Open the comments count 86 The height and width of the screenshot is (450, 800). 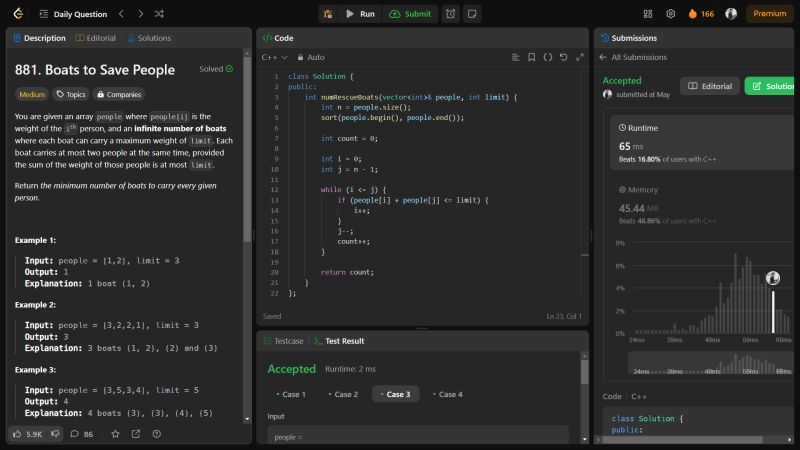click(x=82, y=434)
